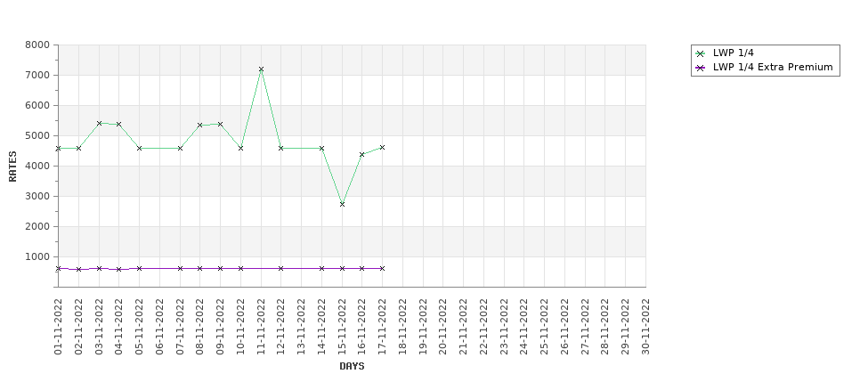Click the 3000 y-axis label

click(x=37, y=197)
